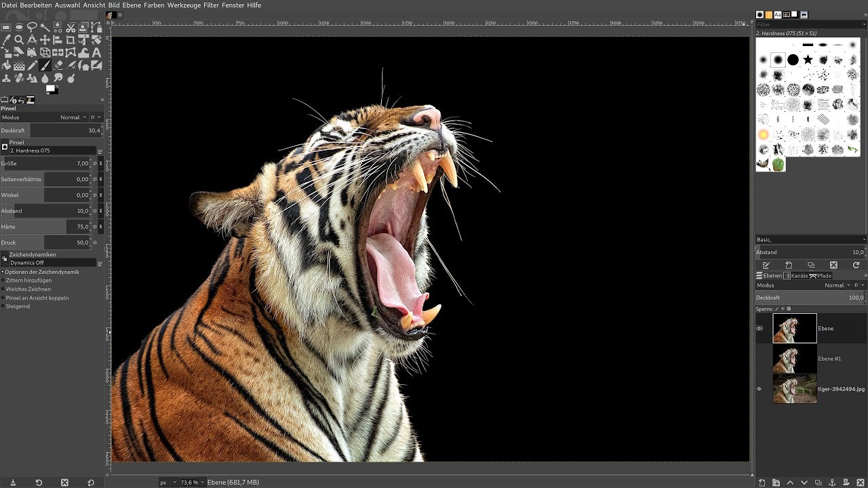This screenshot has width=868, height=488.
Task: Open the Datei menu
Action: (9, 5)
